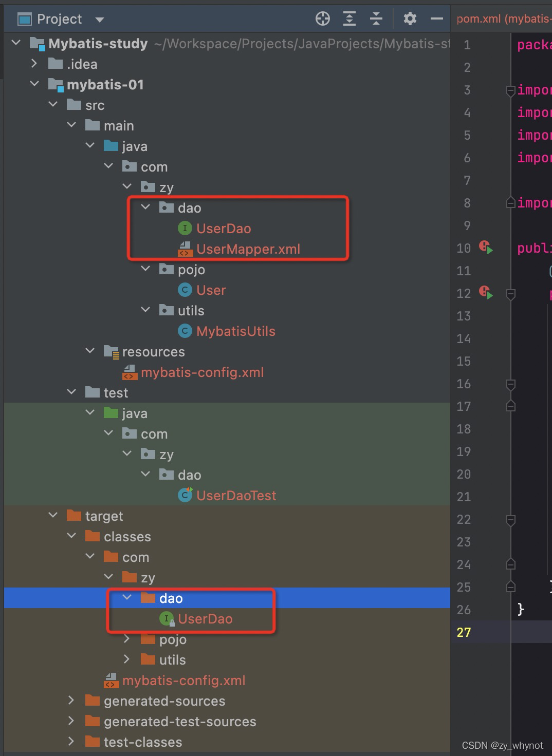Toggle fold marker at line 17
The image size is (552, 756).
[511, 406]
